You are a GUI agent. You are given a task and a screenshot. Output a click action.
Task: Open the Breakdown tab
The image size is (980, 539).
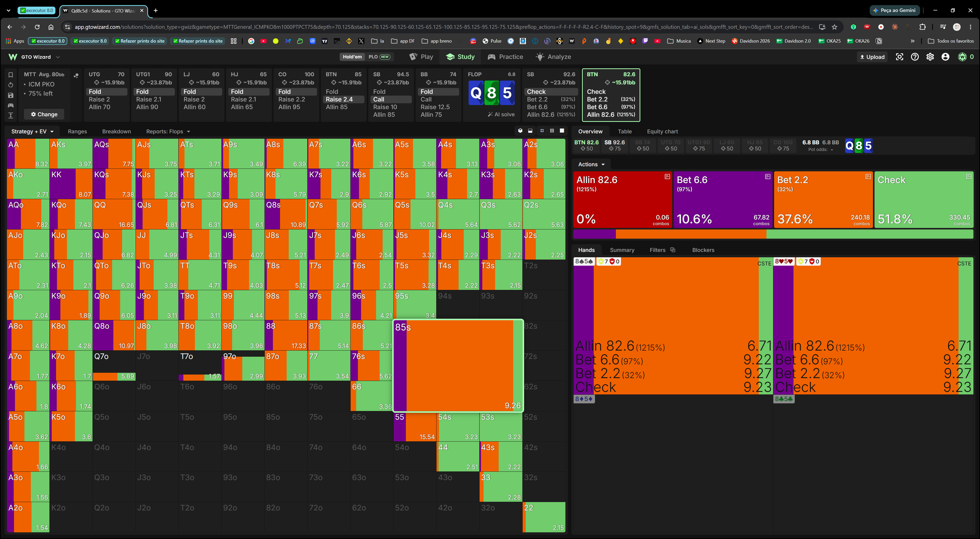click(116, 131)
